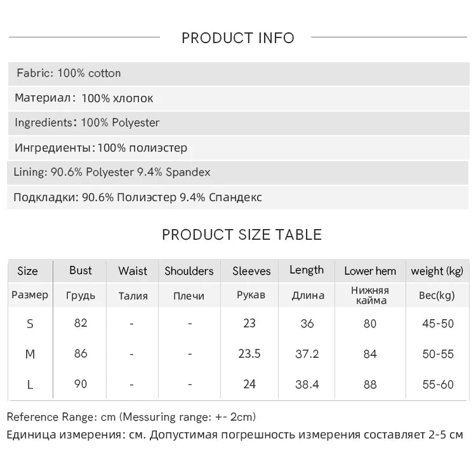Viewport: 476px width, 460px height.
Task: Select the Waist column header
Action: (x=133, y=271)
